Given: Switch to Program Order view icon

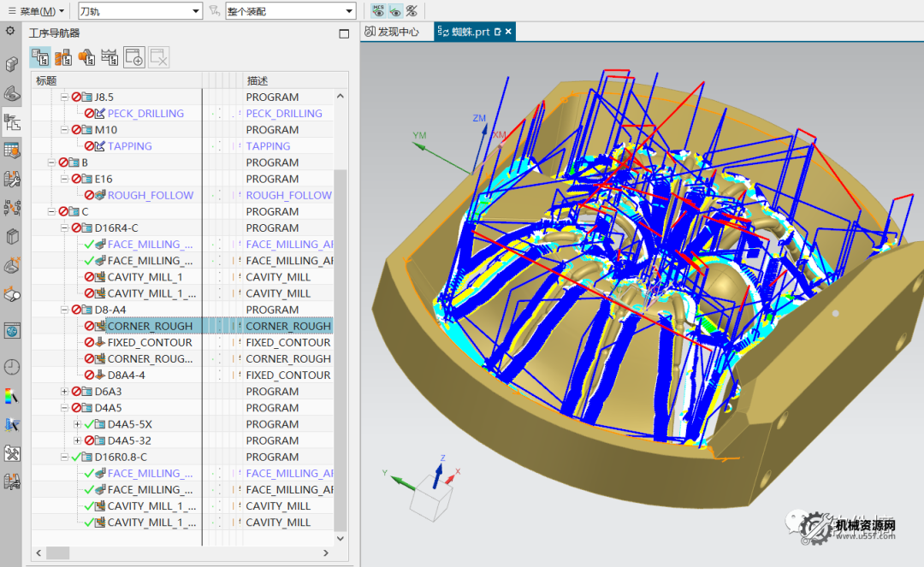Looking at the screenshot, I should tap(39, 57).
